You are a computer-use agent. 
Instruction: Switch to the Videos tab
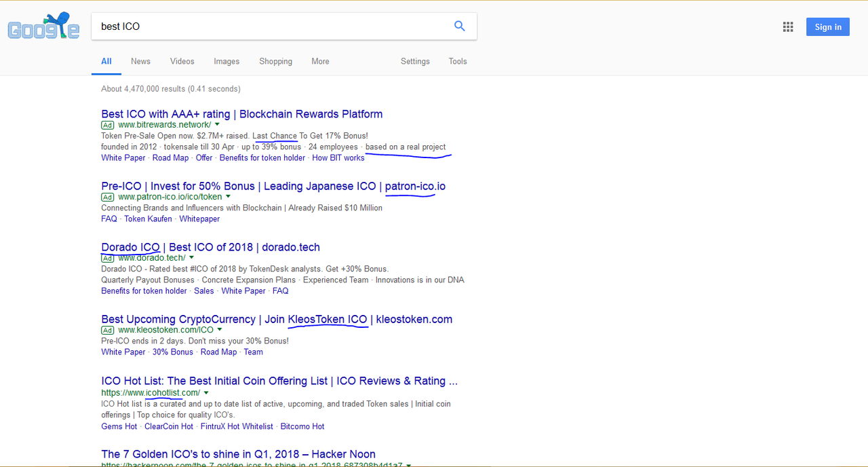pyautogui.click(x=182, y=61)
